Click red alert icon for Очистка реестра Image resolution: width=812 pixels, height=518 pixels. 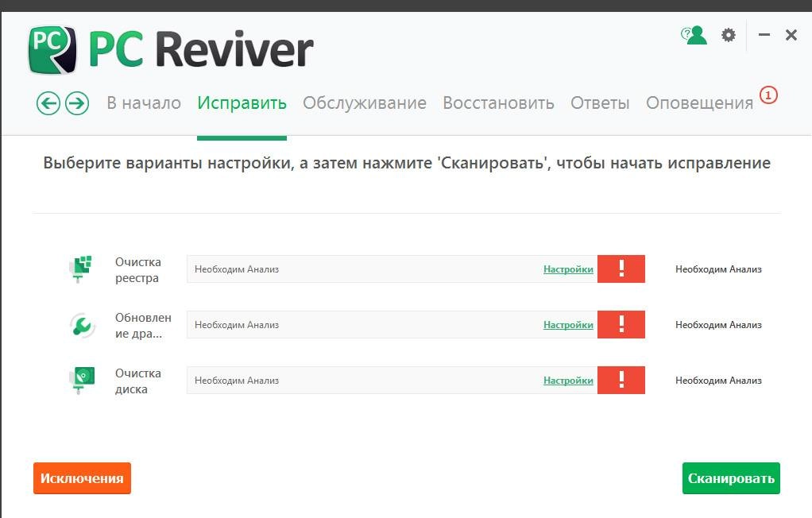click(x=621, y=269)
